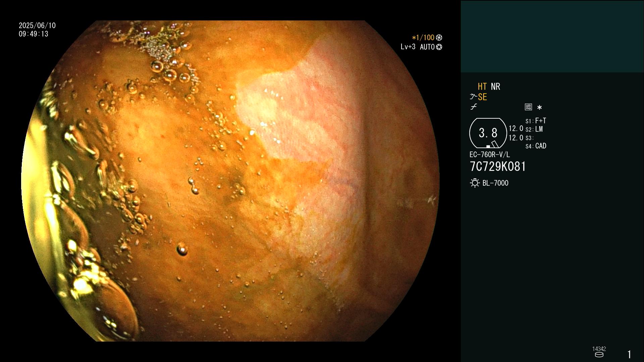This screenshot has height=362, width=644.
Task: Click the serial number 7C729K081
Action: 498,167
